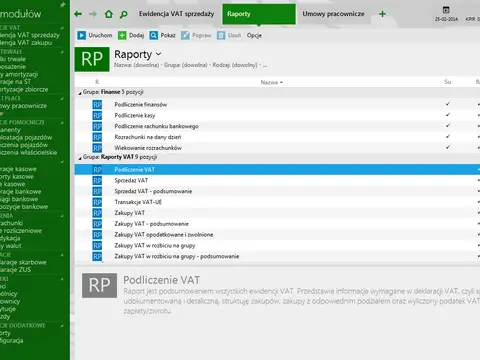480x360 pixels.
Task: Open Ewidencja VAT sprzedaży in sidebar
Action: (x=30, y=35)
